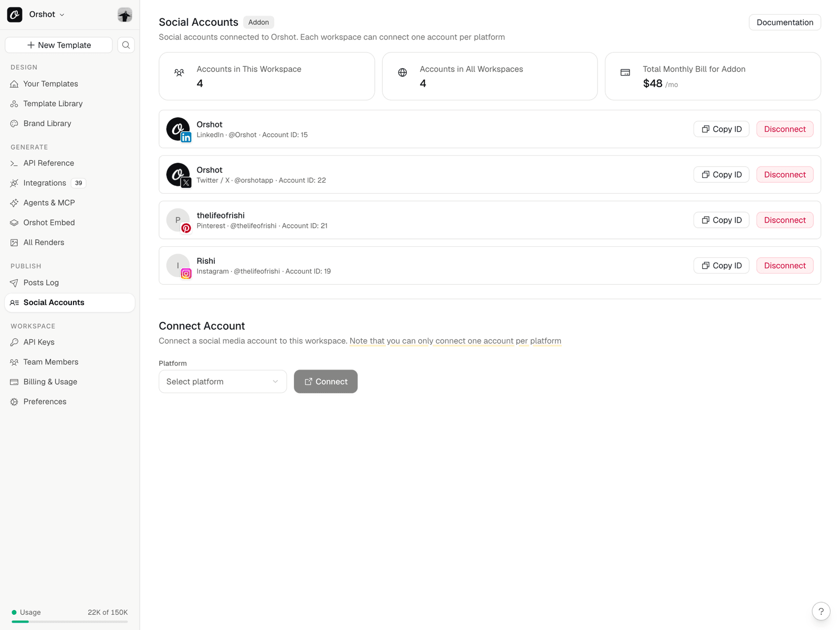The height and width of the screenshot is (630, 840).
Task: Click the one account per platform note
Action: click(455, 341)
